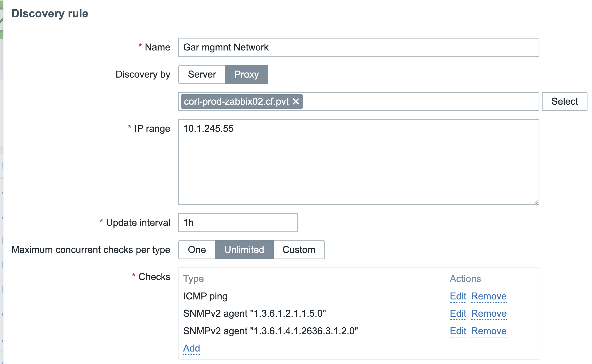Click the corl-prod-zabbix02.cf.pvt proxy tag
This screenshot has width=592, height=364.
(236, 101)
